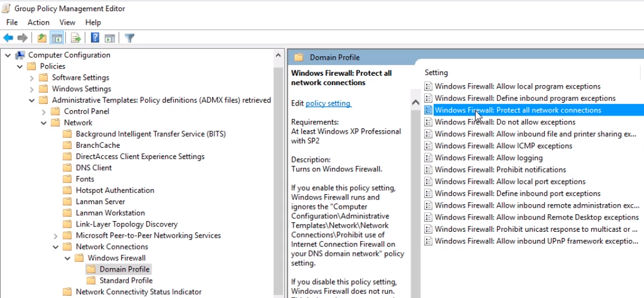This screenshot has height=298, width=644.
Task: Collapse the Computer Configuration node
Action: click(x=8, y=55)
